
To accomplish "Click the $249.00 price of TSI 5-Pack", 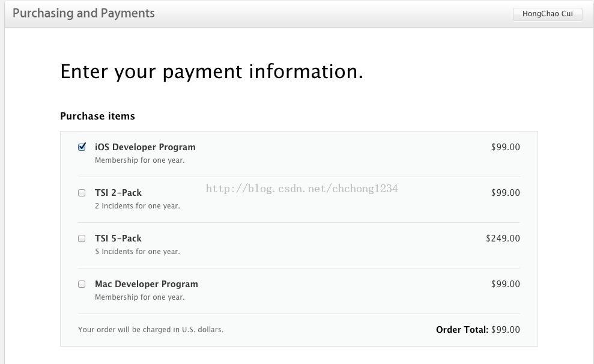I will (x=503, y=238).
